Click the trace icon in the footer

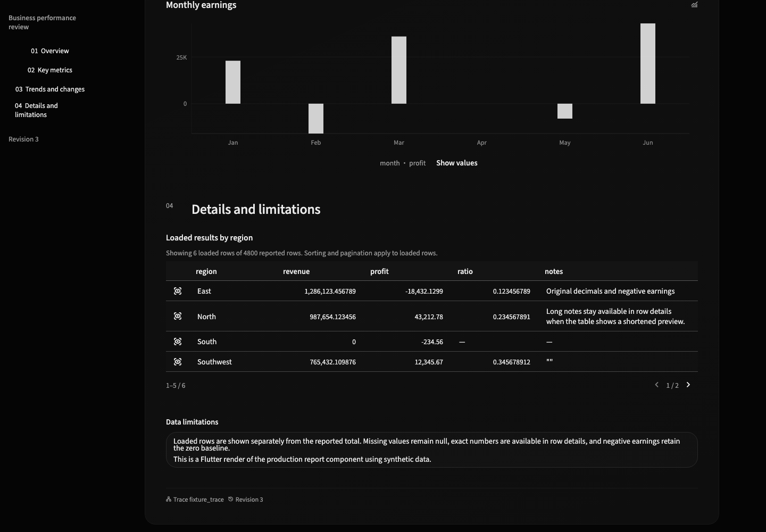[169, 499]
